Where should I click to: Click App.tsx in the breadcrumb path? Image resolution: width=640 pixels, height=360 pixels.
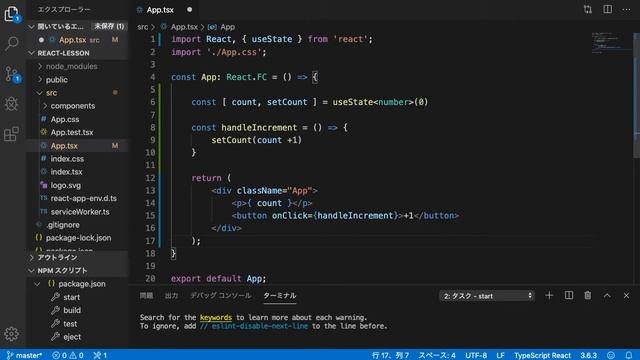tap(184, 27)
